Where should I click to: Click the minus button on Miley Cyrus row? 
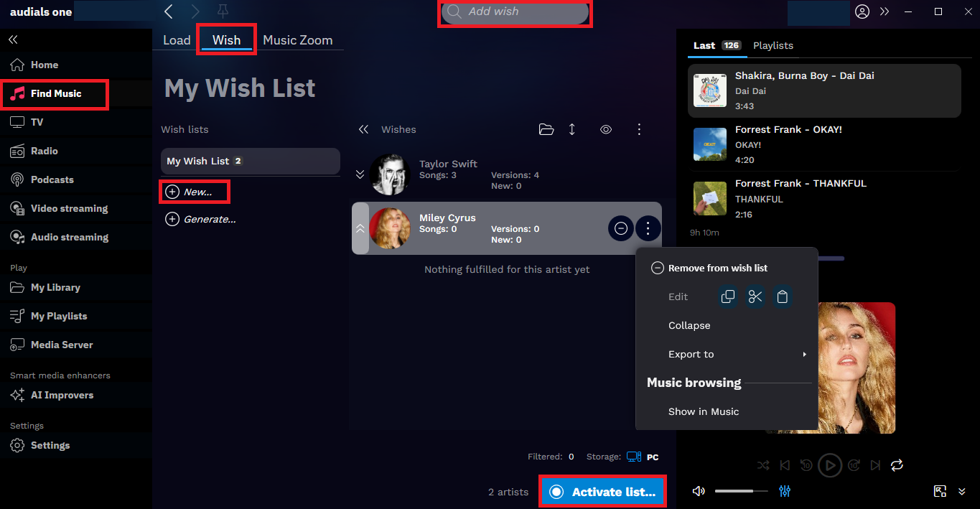coord(621,229)
